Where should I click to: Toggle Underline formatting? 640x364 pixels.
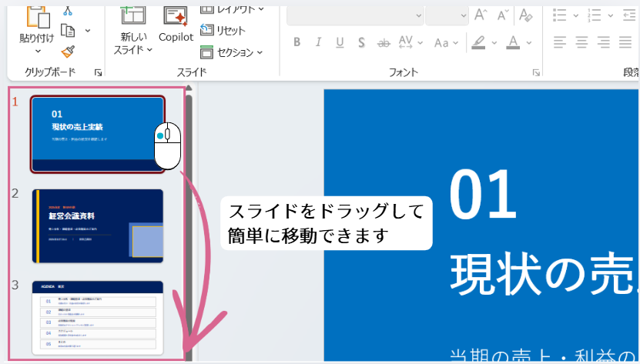(x=340, y=42)
